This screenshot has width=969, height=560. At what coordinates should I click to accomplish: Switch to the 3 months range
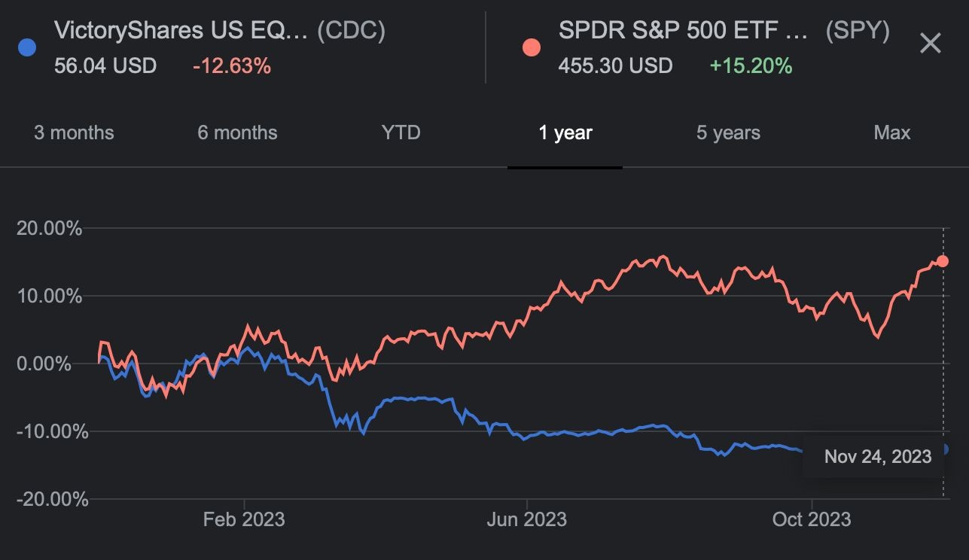74,133
